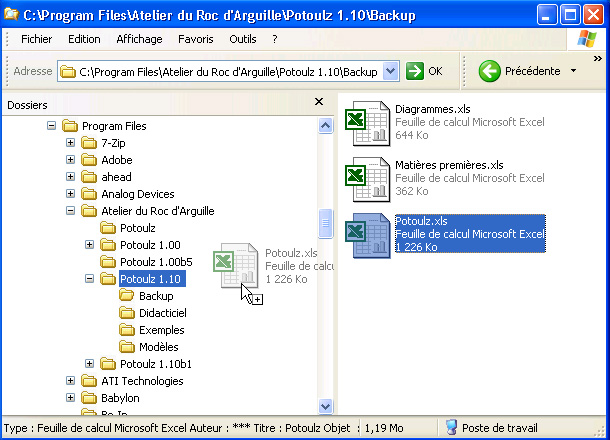Expand the ATI Technologies folder node
The width and height of the screenshot is (610, 440).
coord(70,380)
